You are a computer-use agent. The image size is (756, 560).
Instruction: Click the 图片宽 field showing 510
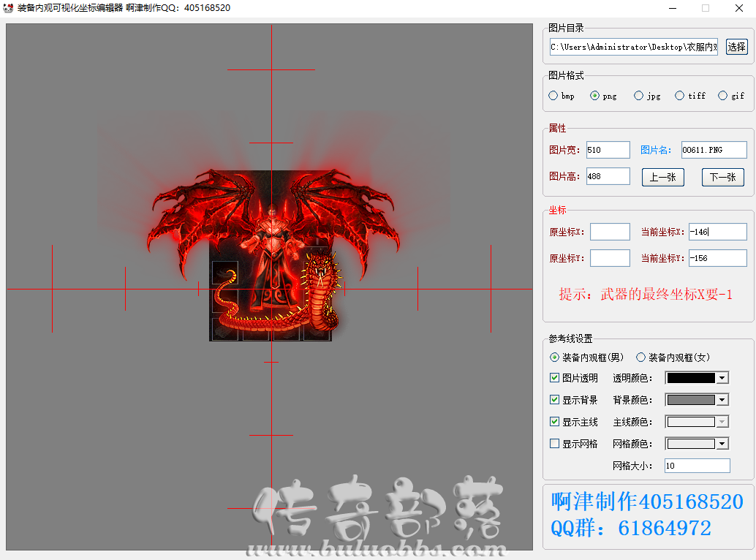pos(608,150)
